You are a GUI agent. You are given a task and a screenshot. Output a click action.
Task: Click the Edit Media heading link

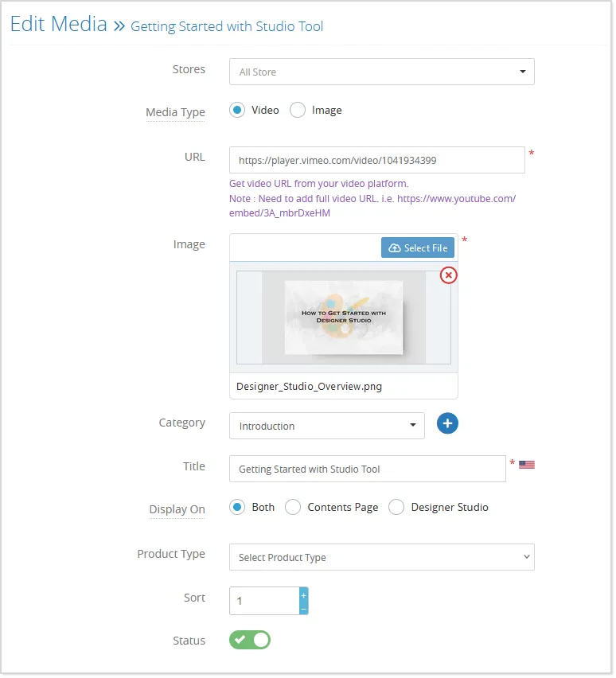point(59,24)
